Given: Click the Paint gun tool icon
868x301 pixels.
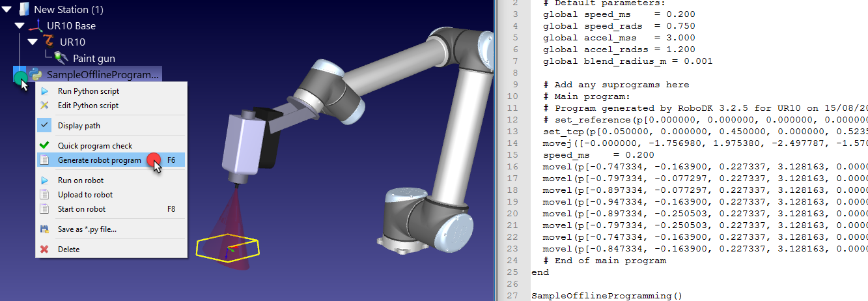Looking at the screenshot, I should 62,59.
